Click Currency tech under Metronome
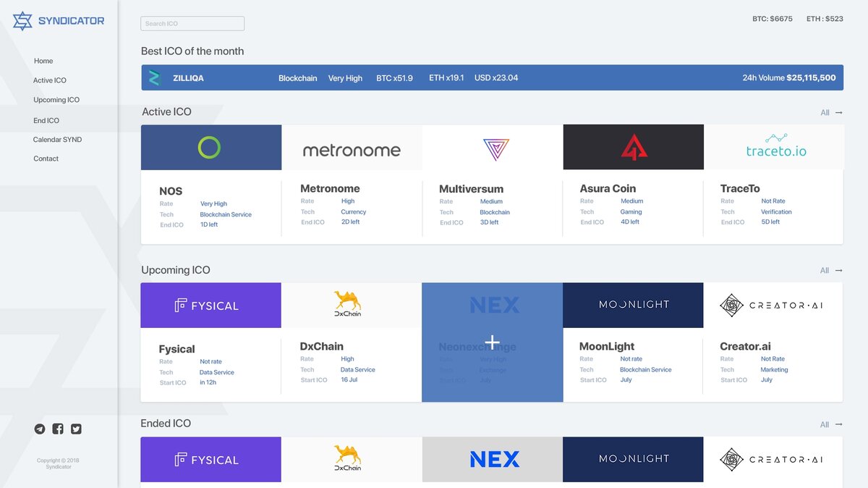The image size is (868, 488). [x=354, y=212]
